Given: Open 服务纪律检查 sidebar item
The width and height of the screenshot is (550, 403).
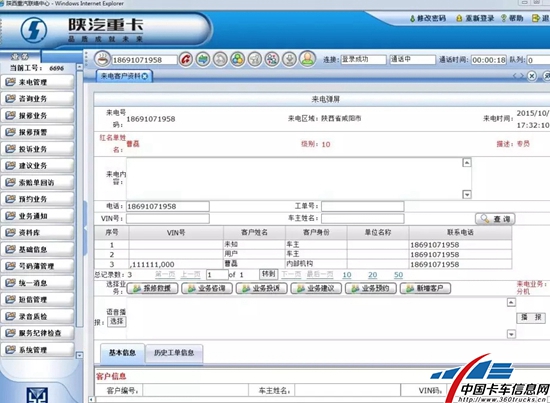Looking at the screenshot, I should pyautogui.click(x=38, y=333).
